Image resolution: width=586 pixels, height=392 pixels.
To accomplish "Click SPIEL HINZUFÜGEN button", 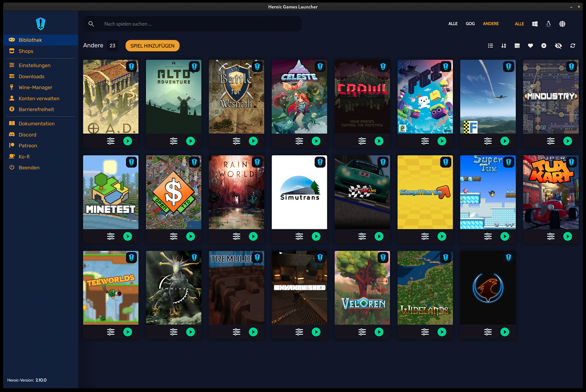I will point(152,46).
